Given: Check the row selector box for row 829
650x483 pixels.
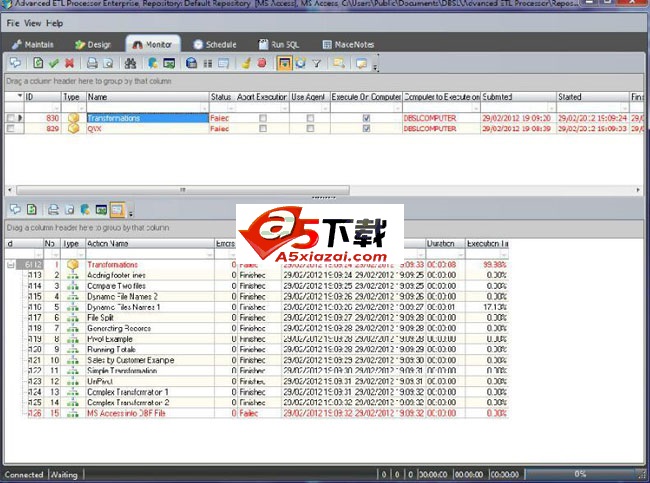Looking at the screenshot, I should 10,129.
